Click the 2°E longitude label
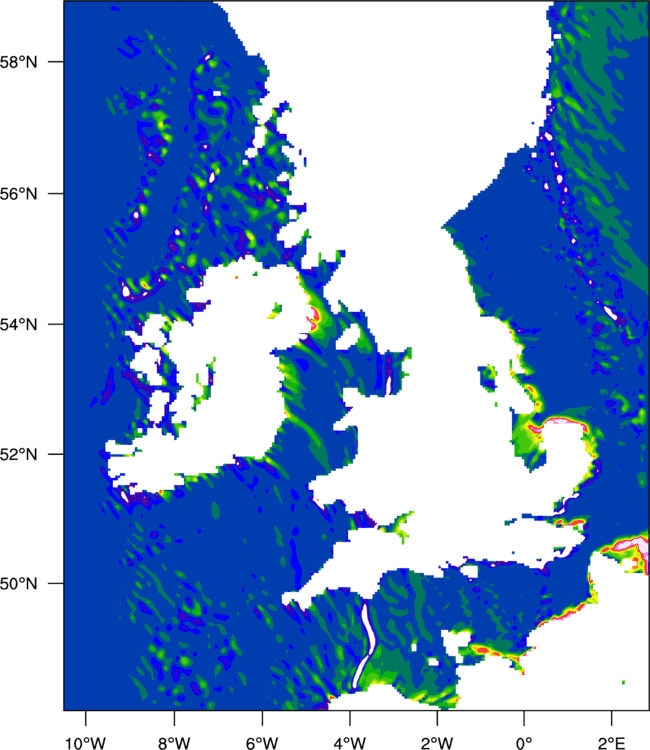The height and width of the screenshot is (750, 650). point(612,743)
